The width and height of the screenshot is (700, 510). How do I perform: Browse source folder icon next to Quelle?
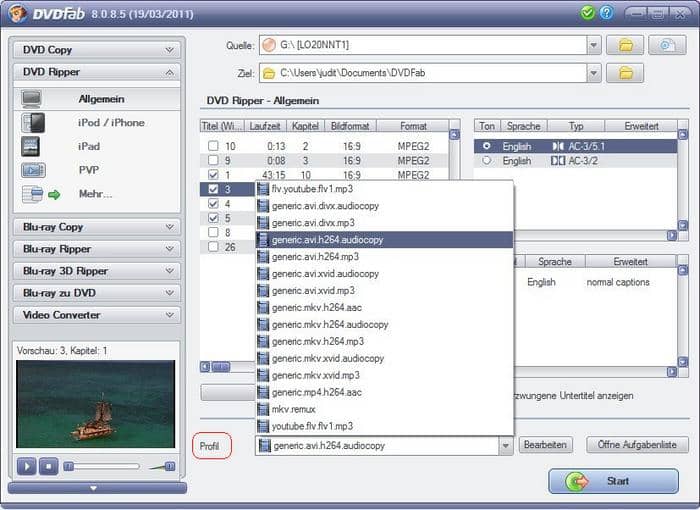tap(625, 45)
